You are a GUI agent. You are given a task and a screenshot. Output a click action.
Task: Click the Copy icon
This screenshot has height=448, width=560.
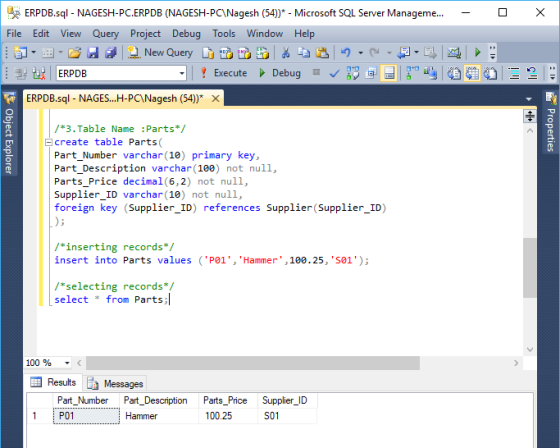tap(304, 53)
